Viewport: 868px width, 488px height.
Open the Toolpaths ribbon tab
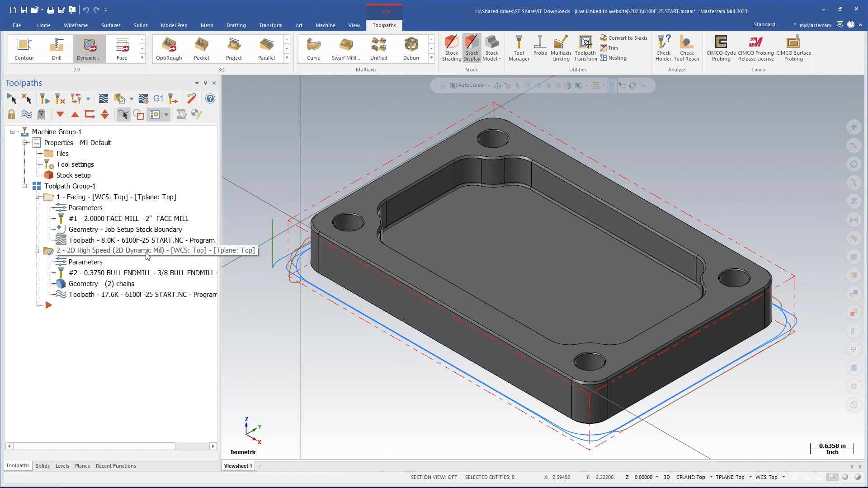(385, 25)
